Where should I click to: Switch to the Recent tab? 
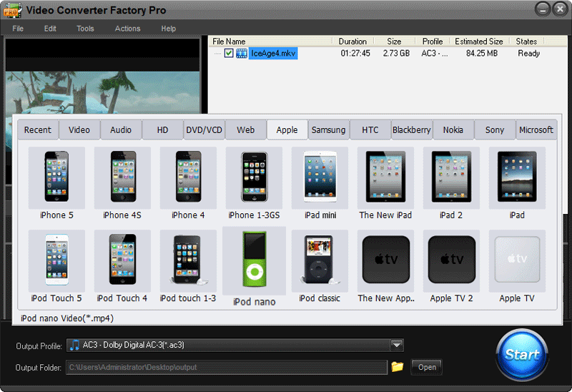tap(38, 130)
